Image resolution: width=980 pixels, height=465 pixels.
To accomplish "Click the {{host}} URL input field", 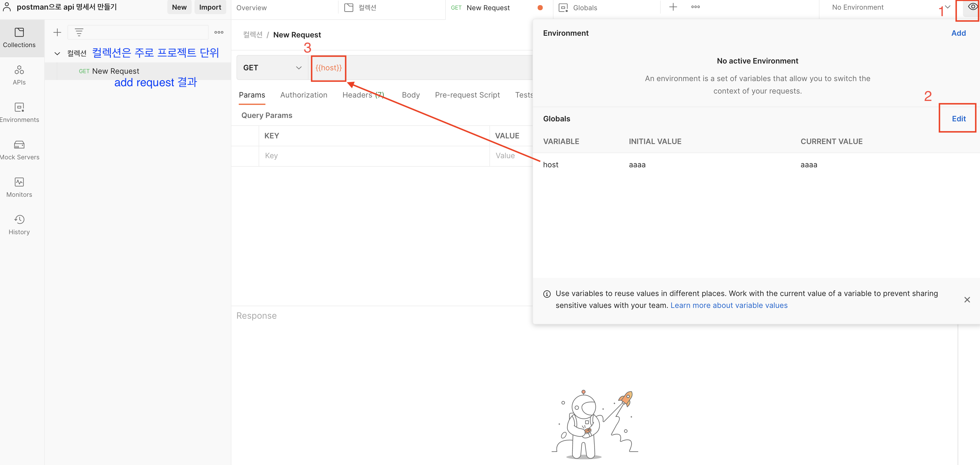I will click(x=328, y=68).
